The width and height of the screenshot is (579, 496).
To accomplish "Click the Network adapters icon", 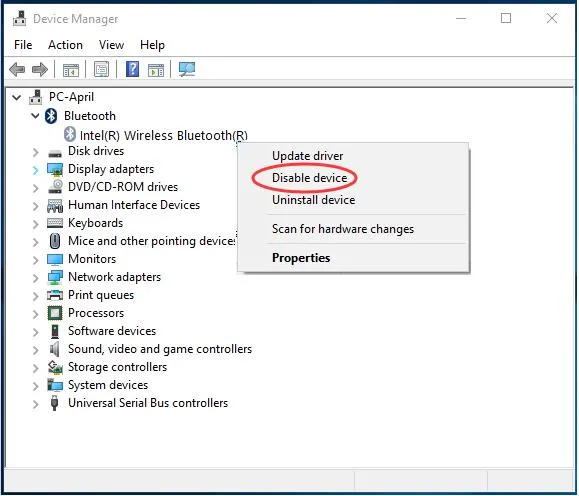I will coord(55,277).
